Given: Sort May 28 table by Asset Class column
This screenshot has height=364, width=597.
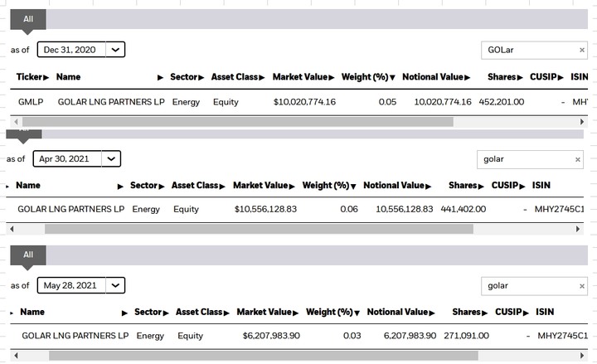Looking at the screenshot, I should pos(202,313).
